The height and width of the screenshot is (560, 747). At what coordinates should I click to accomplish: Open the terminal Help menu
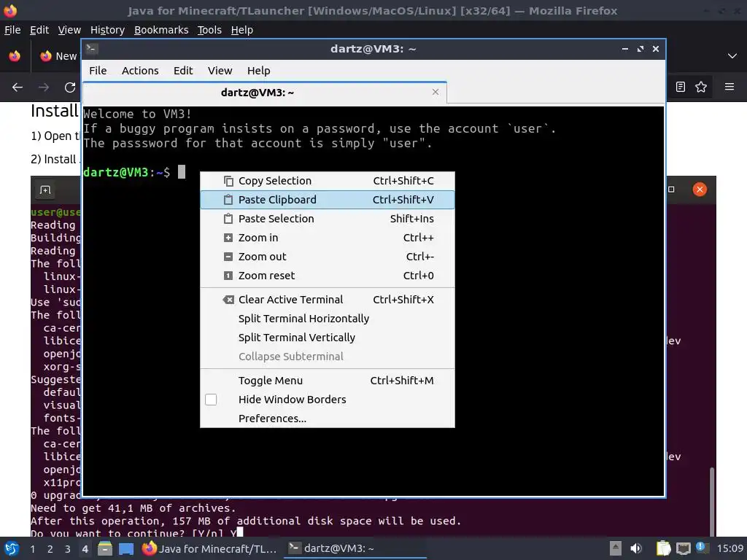[x=259, y=71]
